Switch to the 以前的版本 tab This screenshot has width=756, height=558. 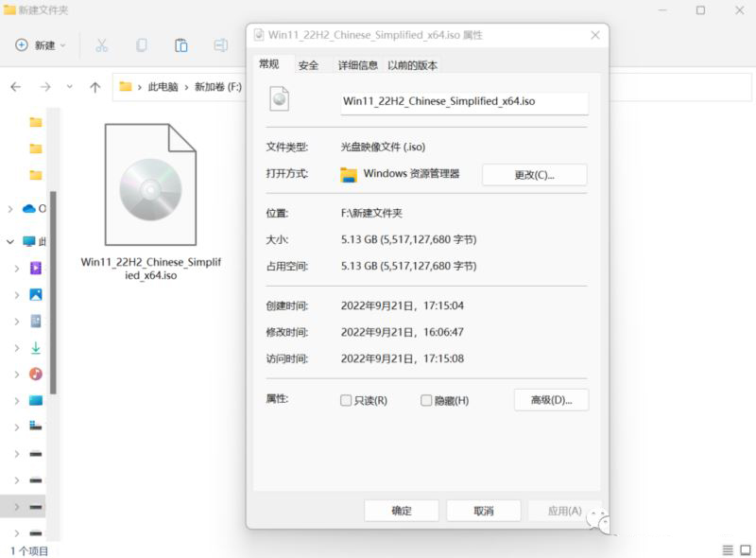(x=413, y=65)
